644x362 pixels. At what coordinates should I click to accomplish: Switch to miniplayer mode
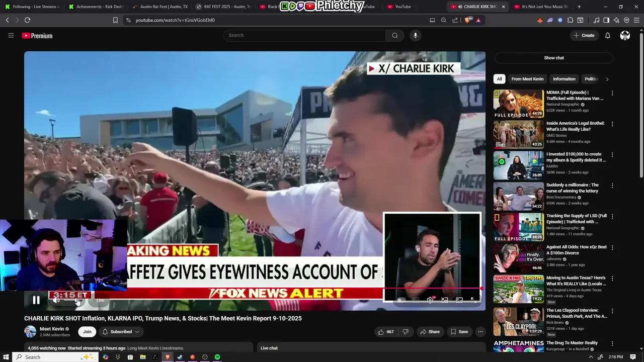pyautogui.click(x=445, y=300)
